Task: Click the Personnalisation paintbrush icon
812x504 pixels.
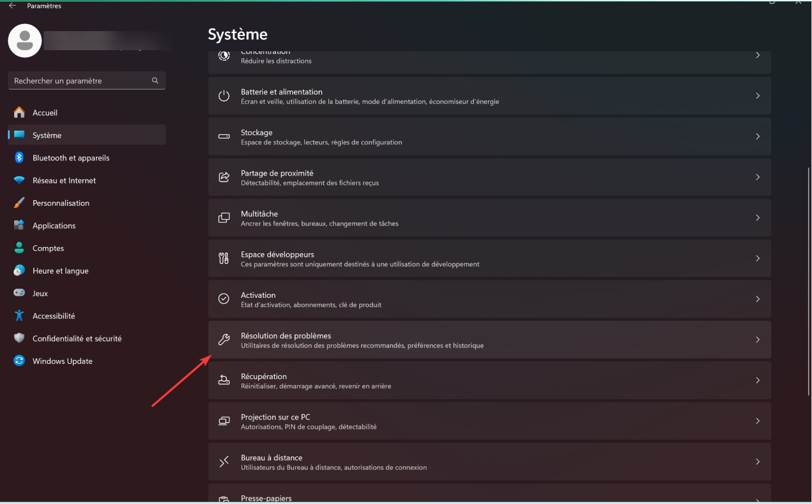Action: [19, 203]
